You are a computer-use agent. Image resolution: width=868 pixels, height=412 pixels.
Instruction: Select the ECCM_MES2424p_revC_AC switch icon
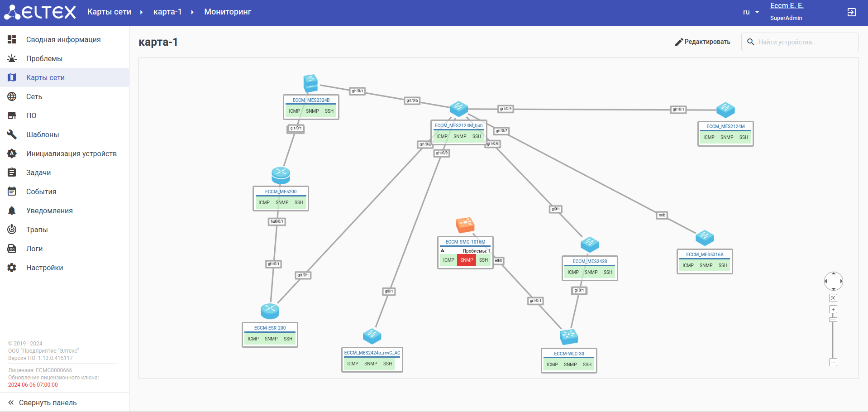click(372, 336)
